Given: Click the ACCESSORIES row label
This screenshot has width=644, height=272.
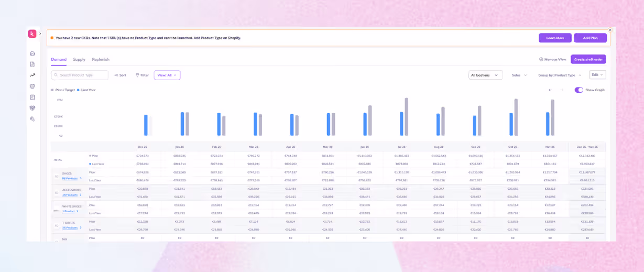Looking at the screenshot, I should (72, 190).
